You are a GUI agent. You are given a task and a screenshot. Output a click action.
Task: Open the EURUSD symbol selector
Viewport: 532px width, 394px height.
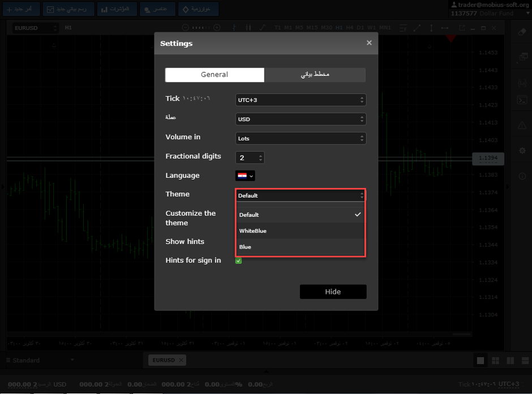pos(35,28)
